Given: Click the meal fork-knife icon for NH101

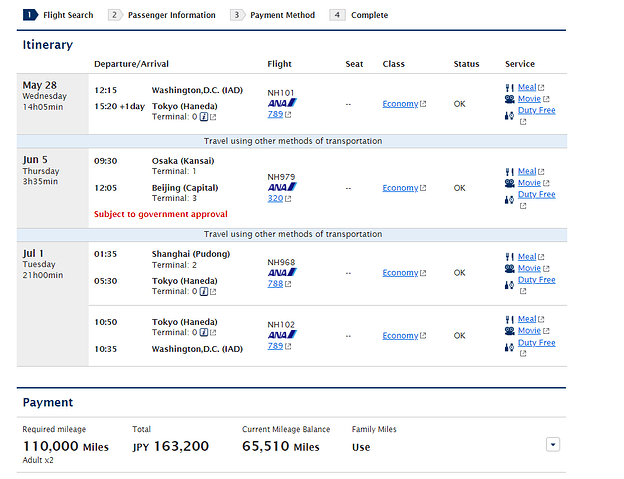Looking at the screenshot, I should [510, 87].
